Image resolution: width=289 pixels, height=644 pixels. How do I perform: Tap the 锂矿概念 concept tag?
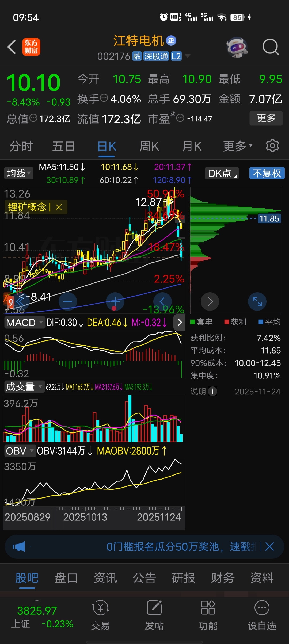coord(27,207)
